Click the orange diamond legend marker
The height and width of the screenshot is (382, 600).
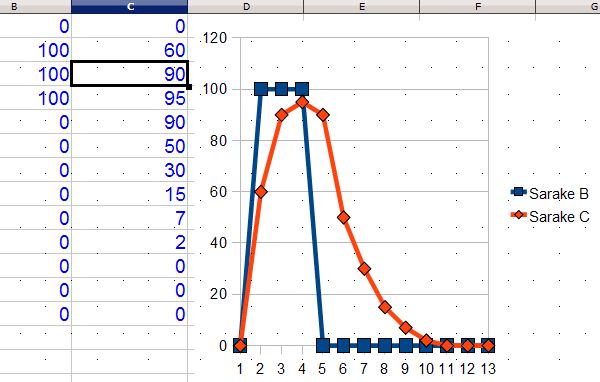pos(519,214)
